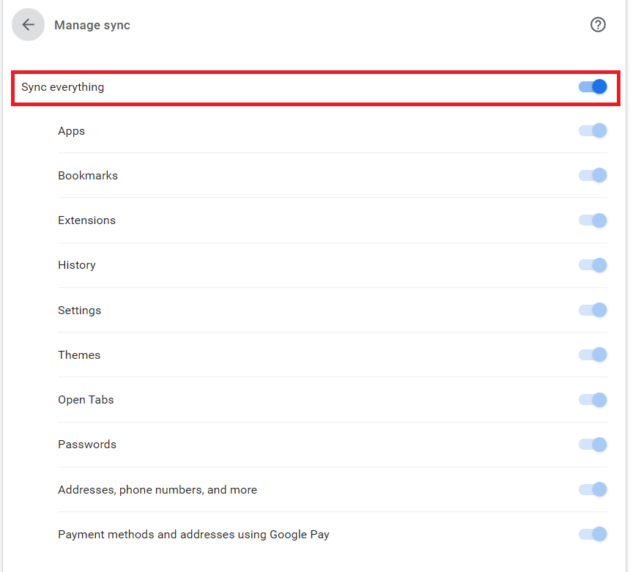This screenshot has width=630, height=572.
Task: Click the Extensions row label
Action: click(86, 220)
